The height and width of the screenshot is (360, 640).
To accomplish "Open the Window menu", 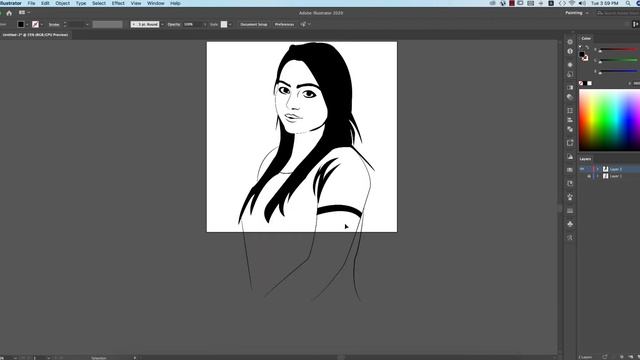I will pos(156,3).
